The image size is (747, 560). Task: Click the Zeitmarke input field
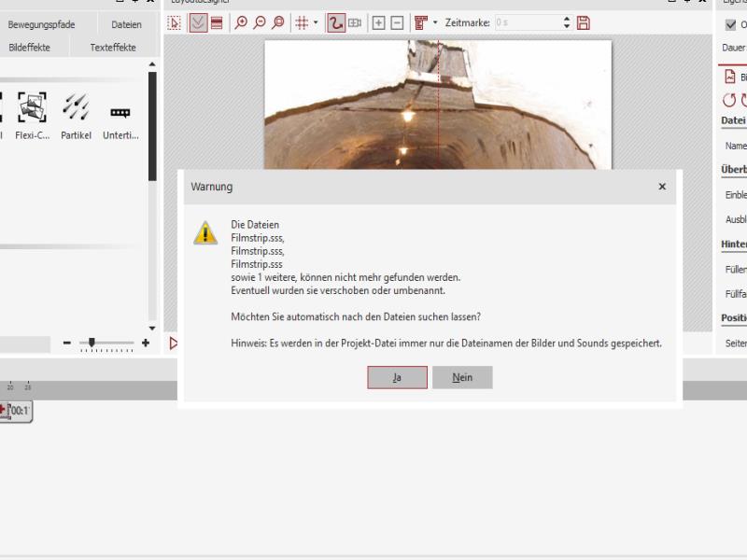point(526,22)
